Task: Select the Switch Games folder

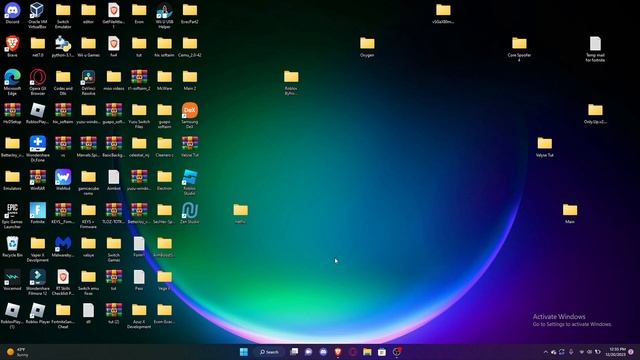Action: (113, 249)
